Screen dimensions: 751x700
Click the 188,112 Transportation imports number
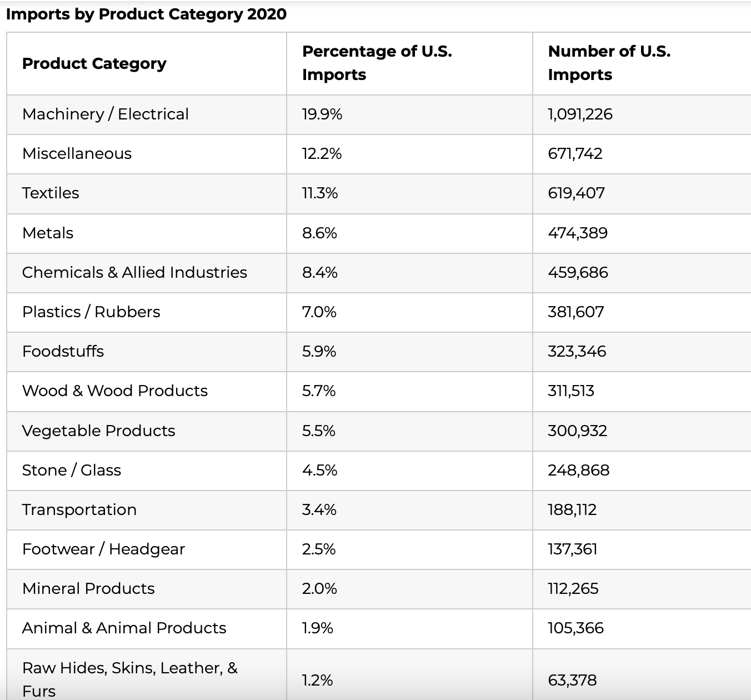point(572,510)
